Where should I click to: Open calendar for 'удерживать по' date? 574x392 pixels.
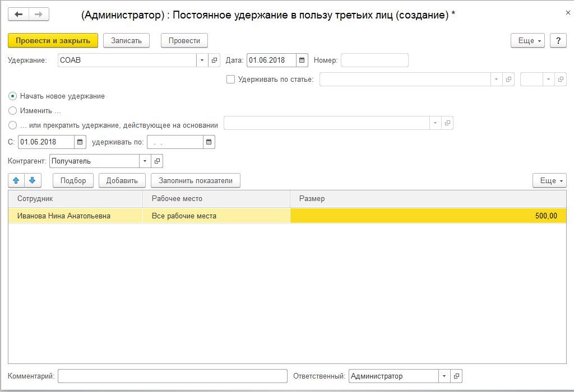[209, 142]
